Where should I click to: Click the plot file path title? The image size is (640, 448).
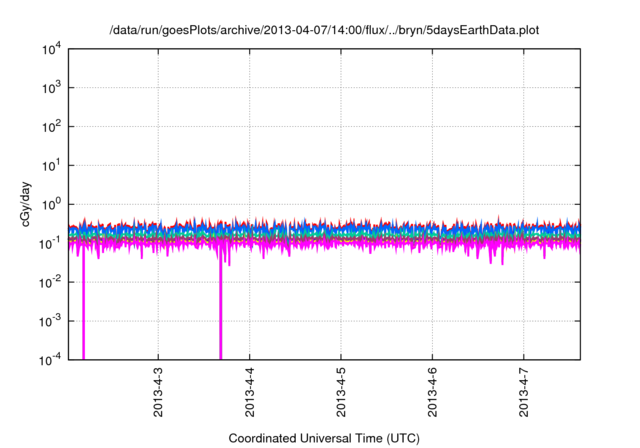[x=324, y=30]
